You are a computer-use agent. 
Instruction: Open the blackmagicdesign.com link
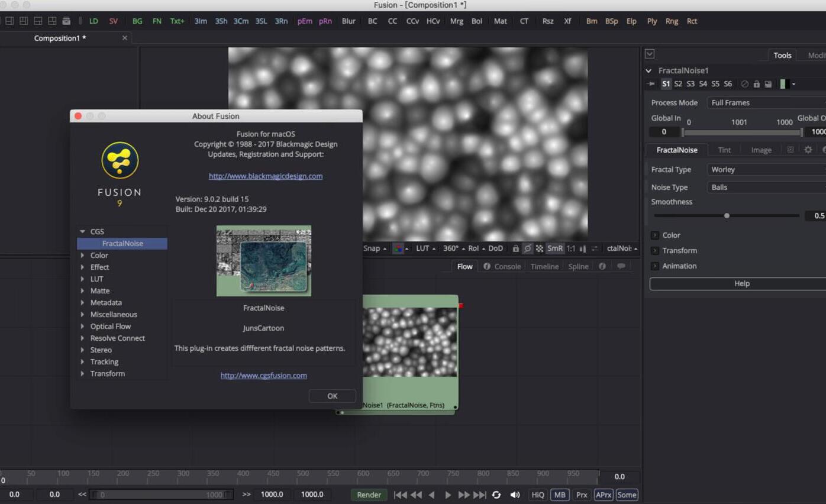click(x=266, y=176)
